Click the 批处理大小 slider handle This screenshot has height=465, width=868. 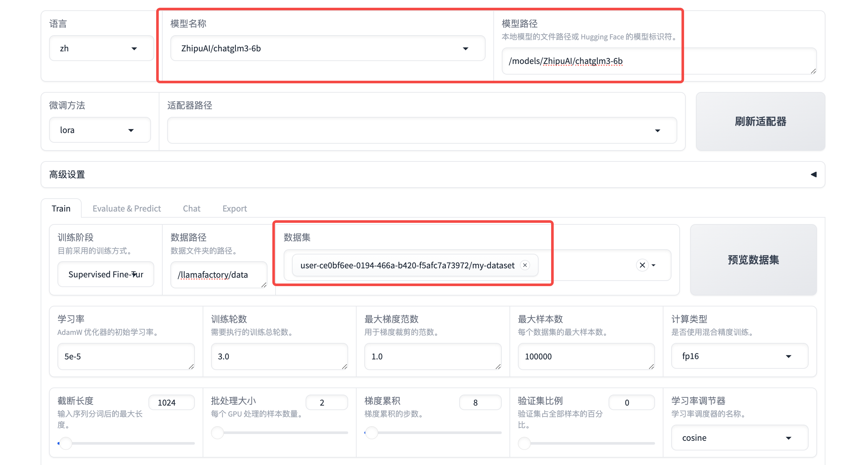pyautogui.click(x=217, y=432)
